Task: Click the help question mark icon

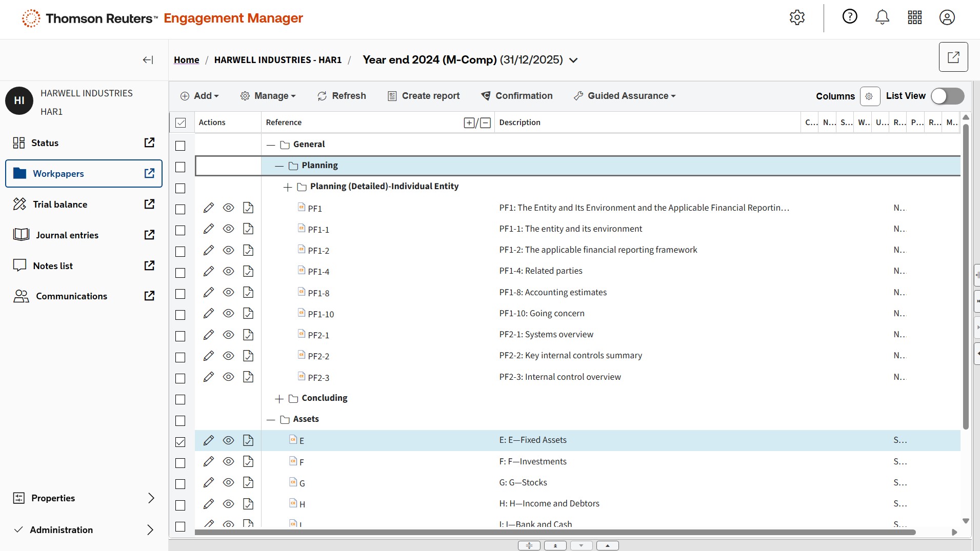Action: pyautogui.click(x=850, y=17)
